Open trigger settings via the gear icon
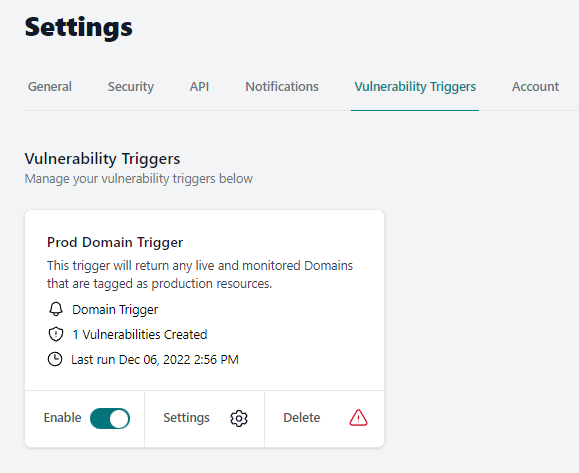 point(239,418)
